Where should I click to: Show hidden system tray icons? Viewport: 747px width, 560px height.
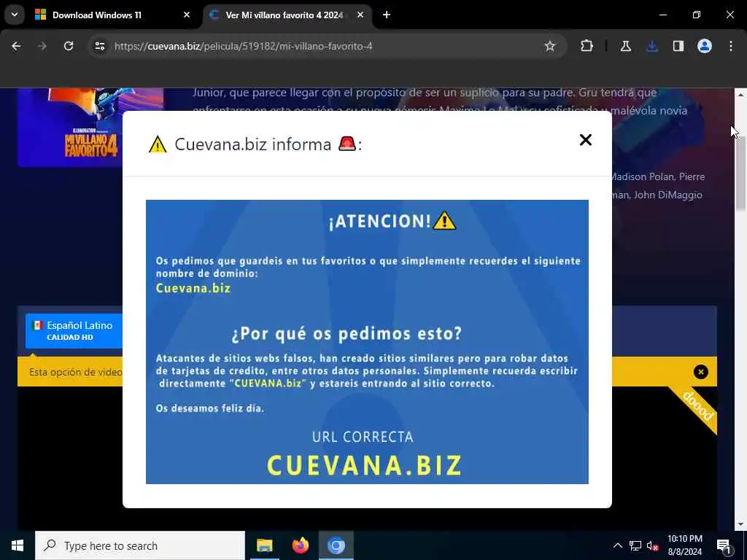coord(617,545)
